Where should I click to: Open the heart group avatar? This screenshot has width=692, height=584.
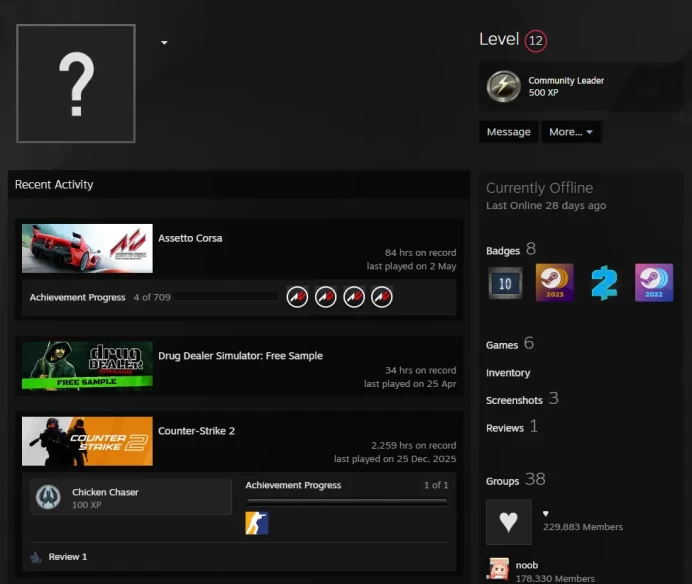pos(509,522)
